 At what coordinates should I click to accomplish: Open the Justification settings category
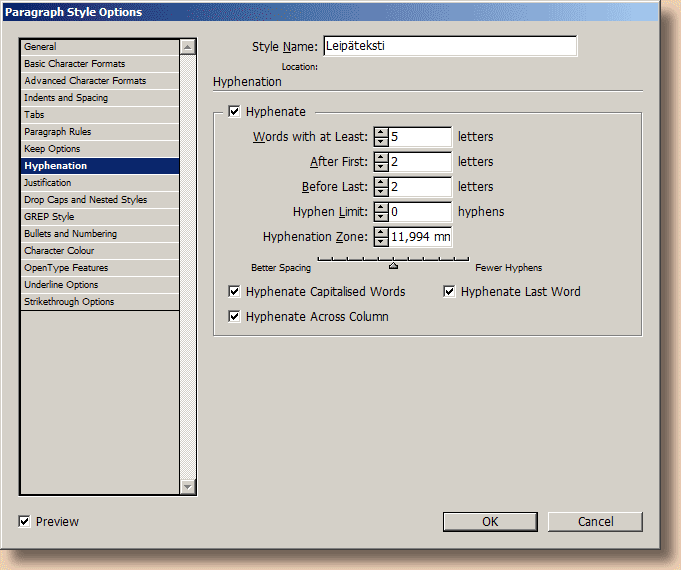tap(48, 183)
